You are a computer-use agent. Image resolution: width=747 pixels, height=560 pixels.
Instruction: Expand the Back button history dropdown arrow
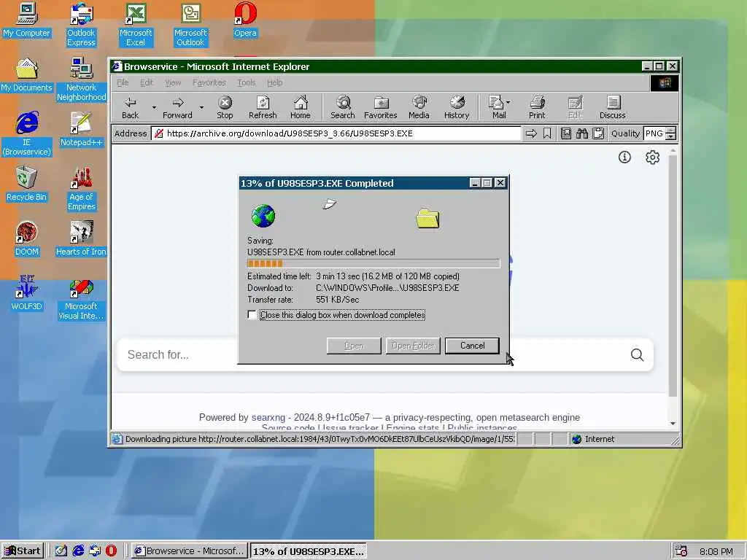click(154, 108)
